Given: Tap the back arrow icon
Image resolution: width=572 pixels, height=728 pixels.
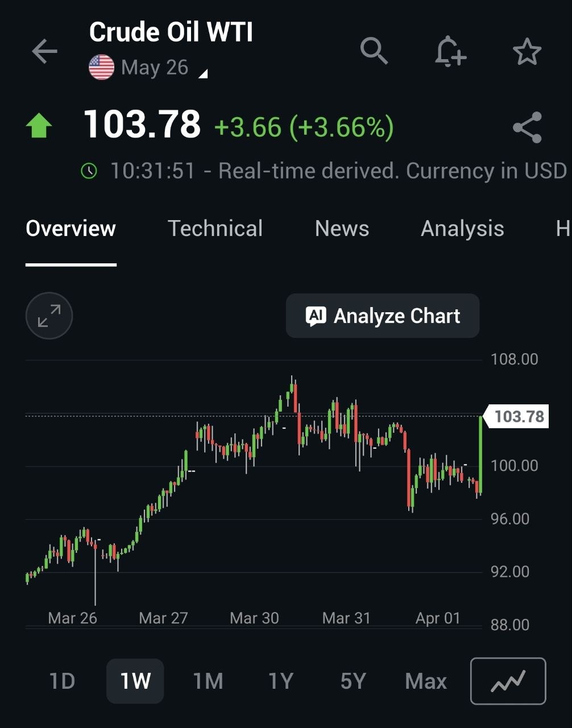Looking at the screenshot, I should pyautogui.click(x=44, y=52).
